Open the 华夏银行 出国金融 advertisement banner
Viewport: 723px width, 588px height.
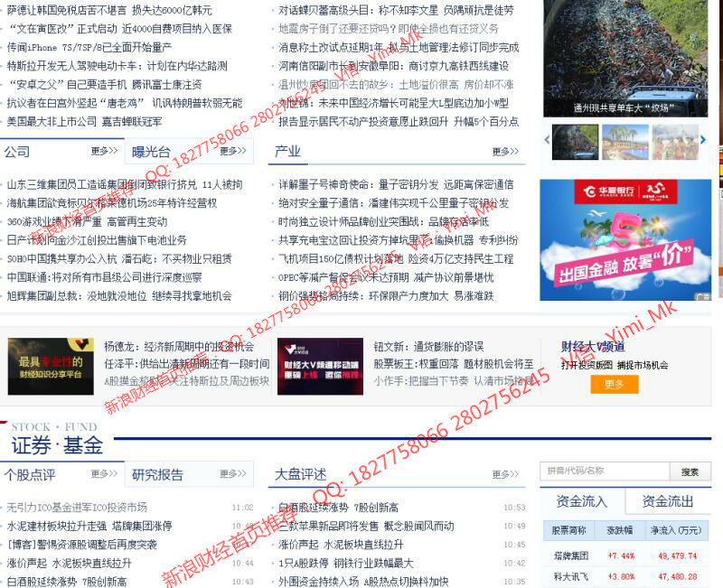point(625,240)
